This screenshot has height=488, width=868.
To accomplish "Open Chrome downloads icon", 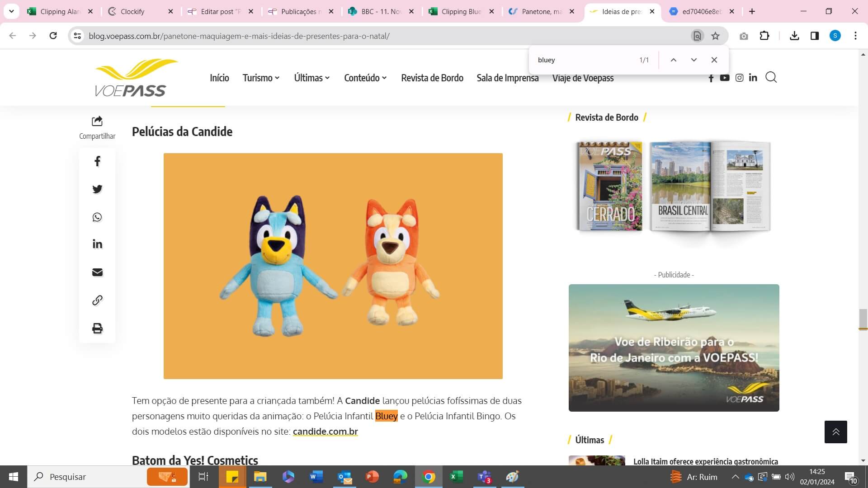I will click(x=794, y=36).
